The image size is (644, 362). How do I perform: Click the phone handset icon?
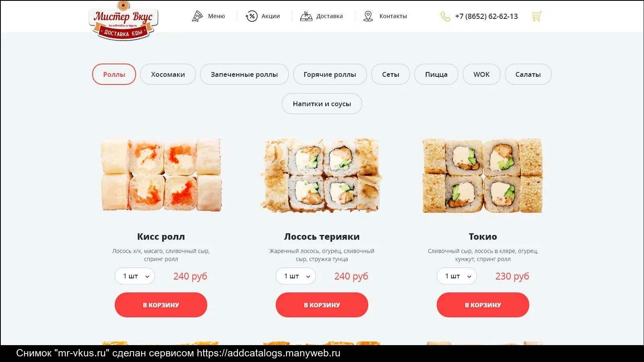click(x=445, y=16)
